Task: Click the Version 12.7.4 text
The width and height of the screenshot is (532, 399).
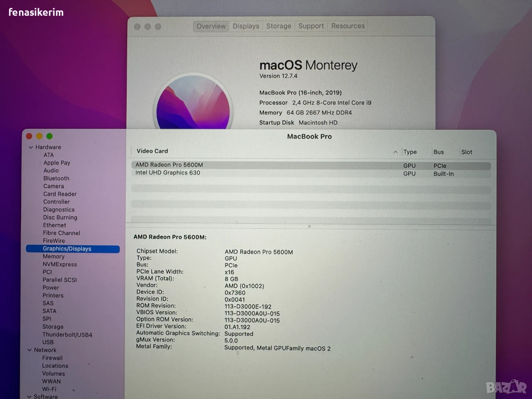Action: 278,76
